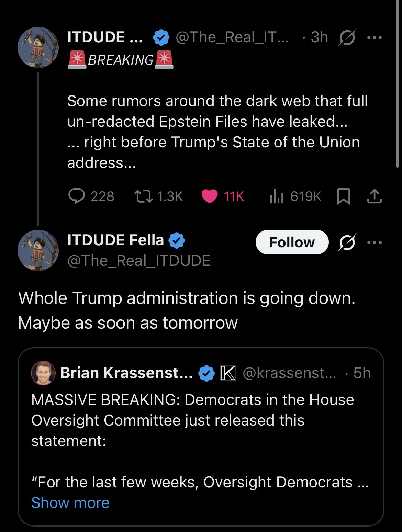Click the ITDUDE Fella verified badge
This screenshot has height=532, width=402.
[x=177, y=240]
